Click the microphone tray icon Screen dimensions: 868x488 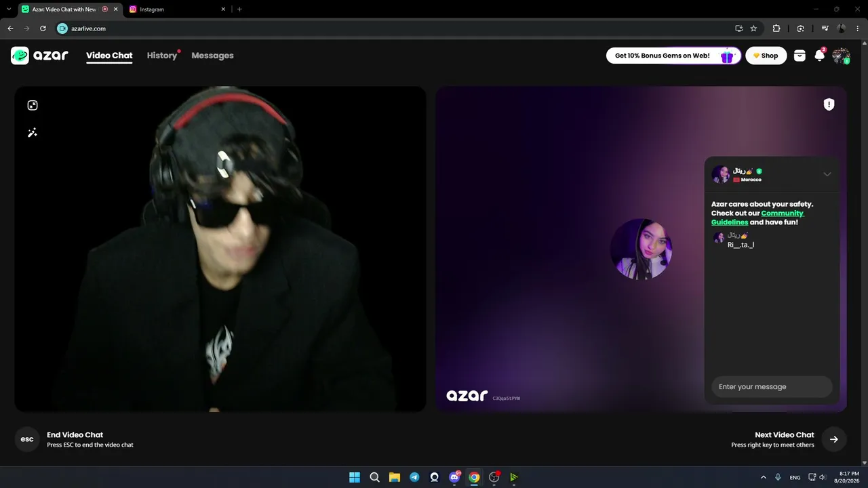point(778,477)
